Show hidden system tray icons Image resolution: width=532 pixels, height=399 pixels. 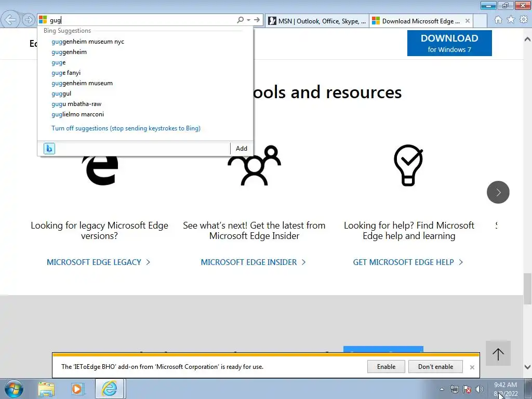[x=442, y=389]
